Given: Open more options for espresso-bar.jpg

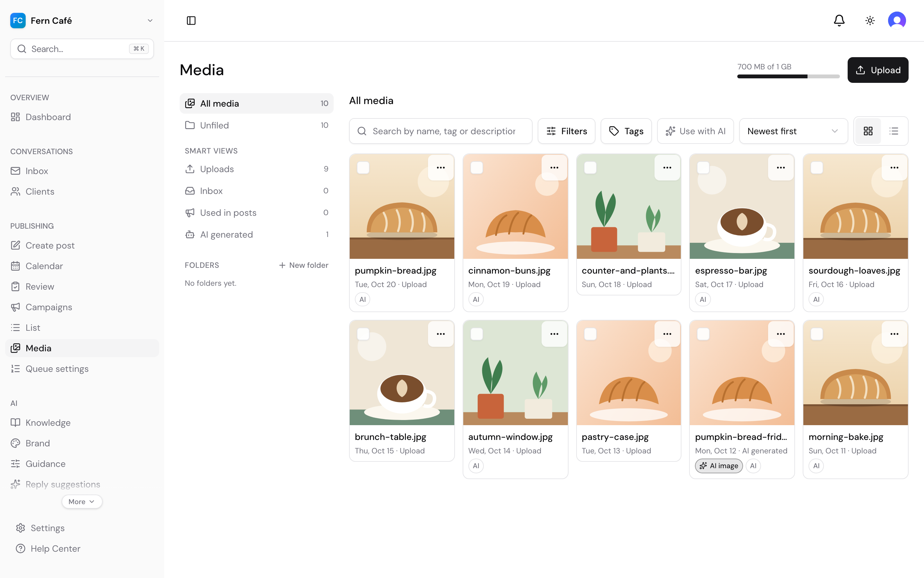Looking at the screenshot, I should coord(781,168).
